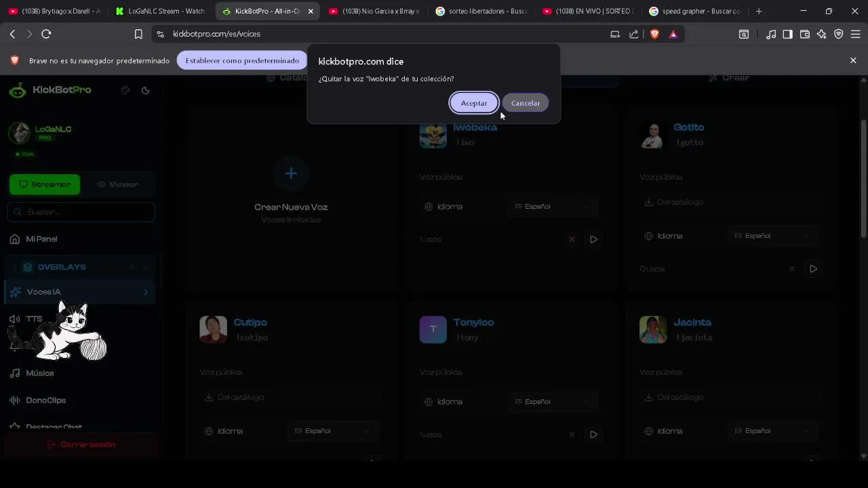Click the Buscar search field
This screenshot has height=488, width=868.
click(81, 211)
